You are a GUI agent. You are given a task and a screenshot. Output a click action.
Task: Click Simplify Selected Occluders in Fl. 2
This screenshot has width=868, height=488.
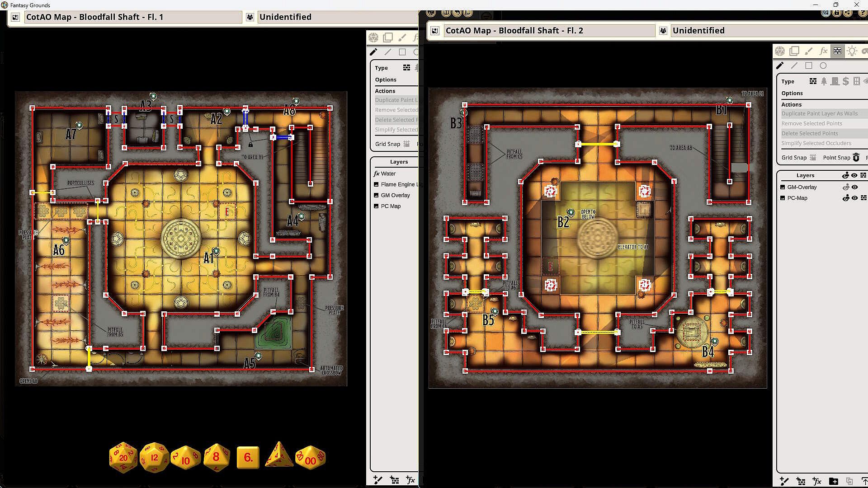point(816,143)
